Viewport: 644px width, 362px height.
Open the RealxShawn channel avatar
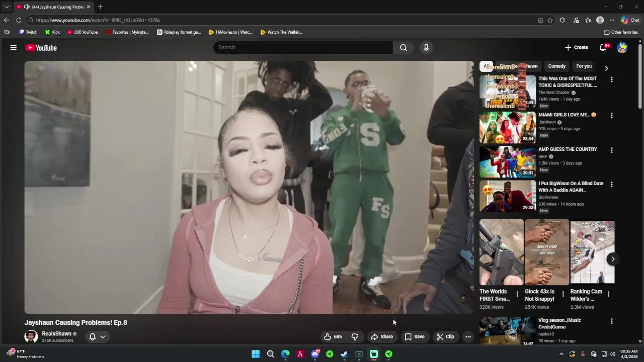(31, 336)
